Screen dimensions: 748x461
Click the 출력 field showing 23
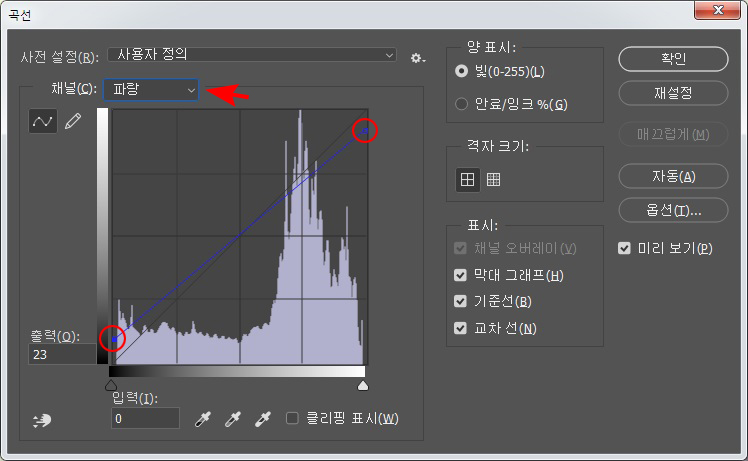point(62,355)
